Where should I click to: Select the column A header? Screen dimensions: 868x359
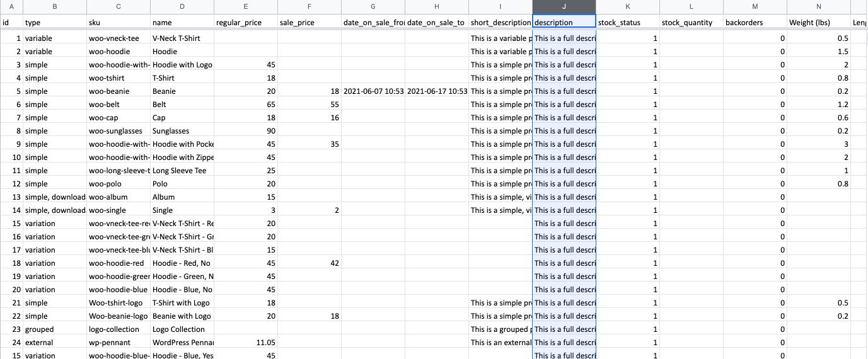click(11, 6)
